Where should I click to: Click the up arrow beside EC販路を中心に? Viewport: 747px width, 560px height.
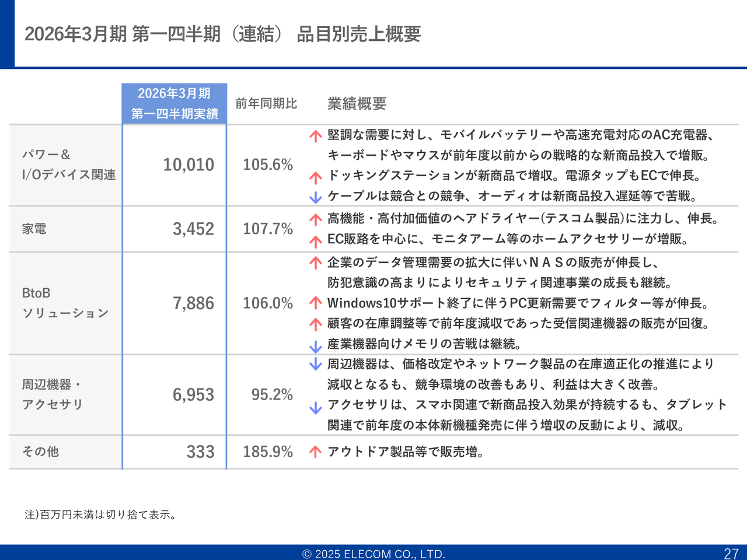coord(316,241)
